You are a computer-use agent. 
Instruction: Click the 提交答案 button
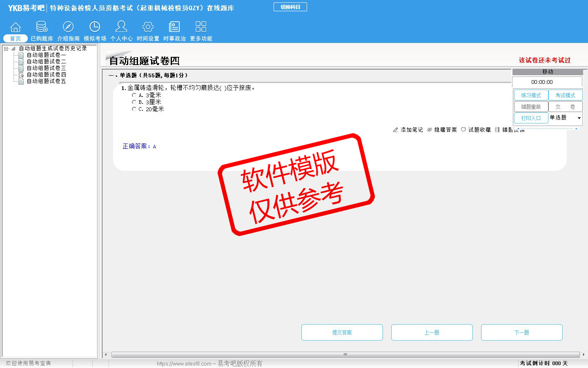pyautogui.click(x=342, y=332)
